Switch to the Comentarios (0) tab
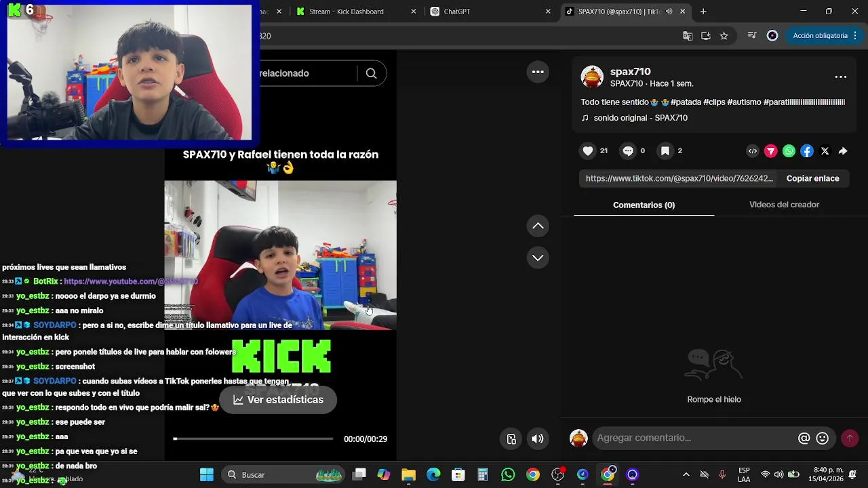The width and height of the screenshot is (868, 488). (644, 205)
